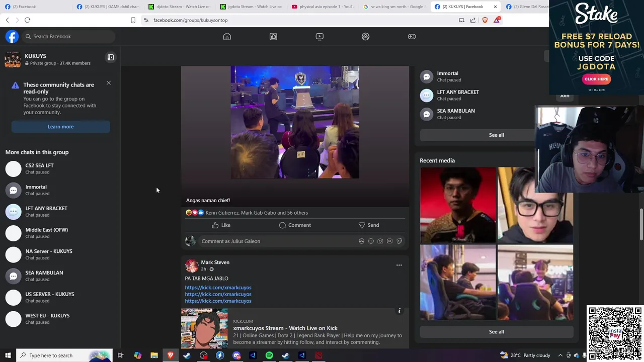
Task: Play the esports stage video post
Action: click(x=295, y=122)
